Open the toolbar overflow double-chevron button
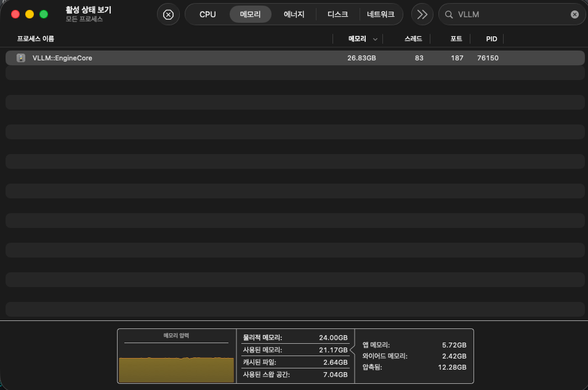Viewport: 588px width, 390px height. pos(422,15)
